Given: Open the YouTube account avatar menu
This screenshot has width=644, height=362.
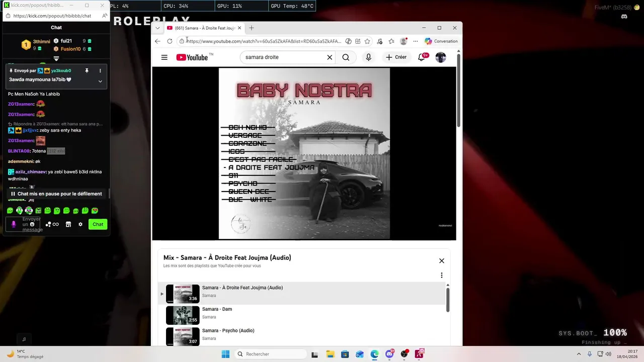Looking at the screenshot, I should pos(441,57).
